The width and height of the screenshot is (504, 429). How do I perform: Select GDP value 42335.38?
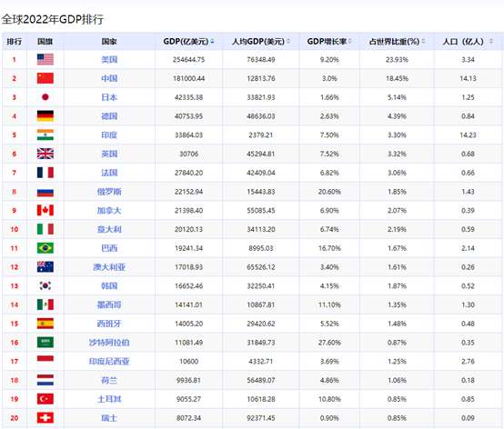(x=188, y=97)
